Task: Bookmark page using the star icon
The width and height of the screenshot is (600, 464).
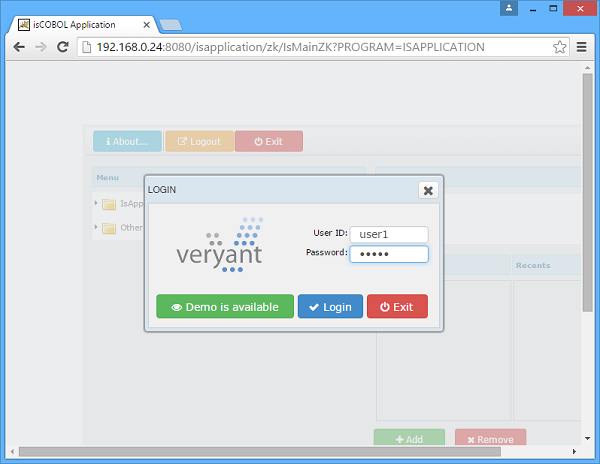Action: coord(560,47)
